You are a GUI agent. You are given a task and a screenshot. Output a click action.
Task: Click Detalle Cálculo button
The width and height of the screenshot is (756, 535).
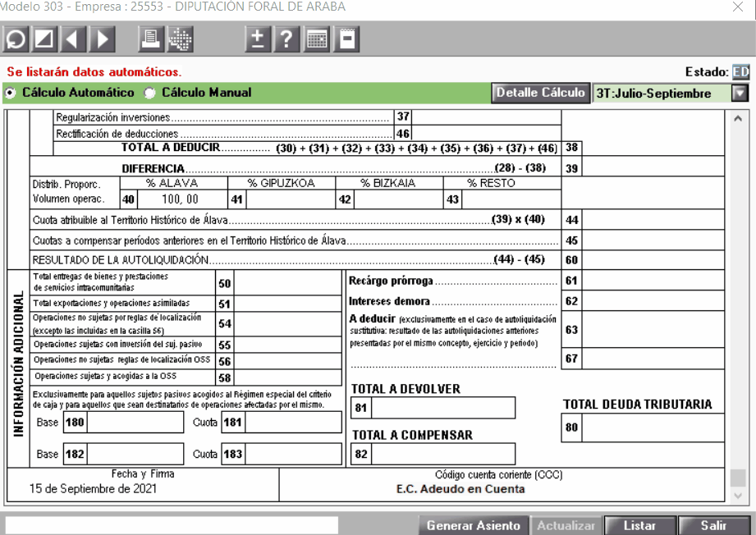pyautogui.click(x=540, y=93)
